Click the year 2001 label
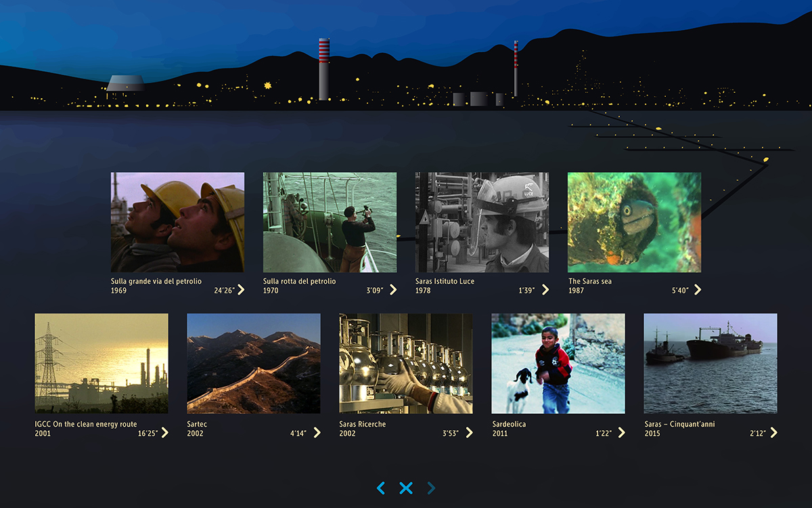812x508 pixels. (43, 433)
